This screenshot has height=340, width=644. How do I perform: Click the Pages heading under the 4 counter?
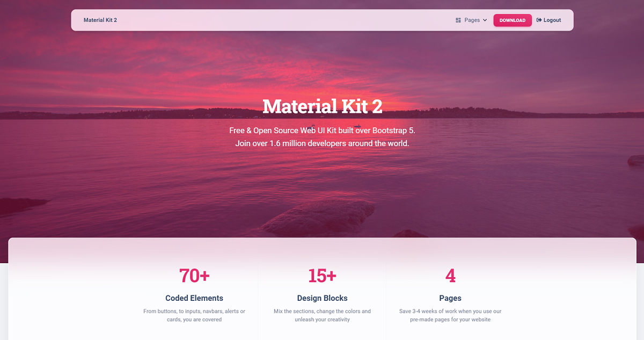coord(450,298)
